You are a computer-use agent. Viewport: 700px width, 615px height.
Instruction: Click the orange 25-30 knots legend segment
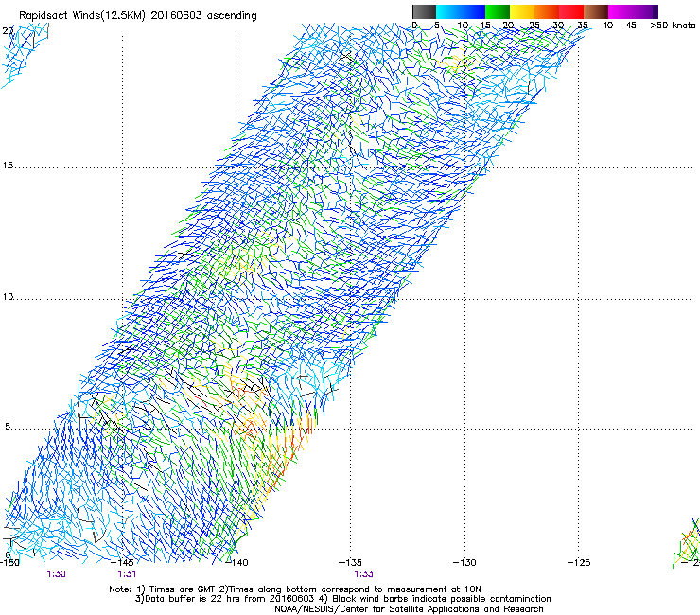[x=547, y=11]
